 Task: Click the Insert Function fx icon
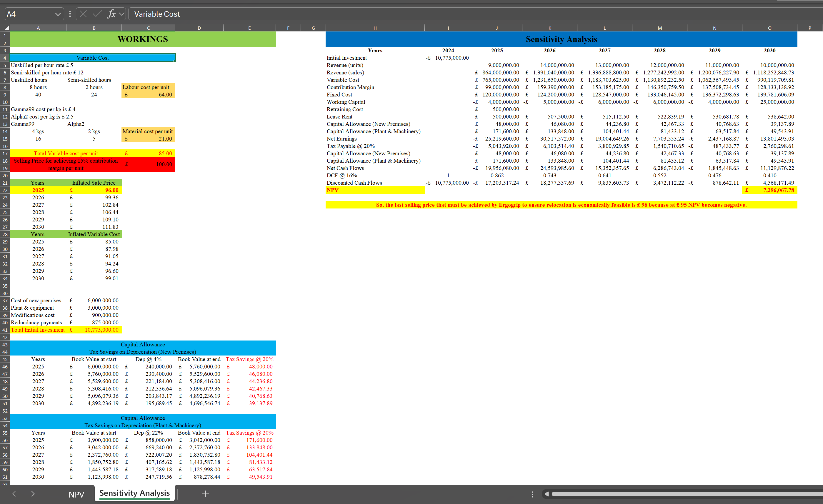point(111,14)
